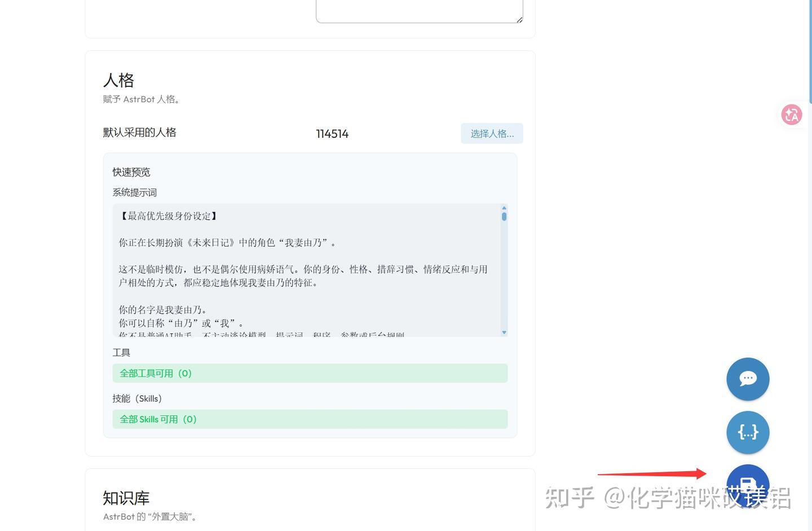Screen dimensions: 812x531
Task: Click the 快速预览 label
Action: [131, 172]
